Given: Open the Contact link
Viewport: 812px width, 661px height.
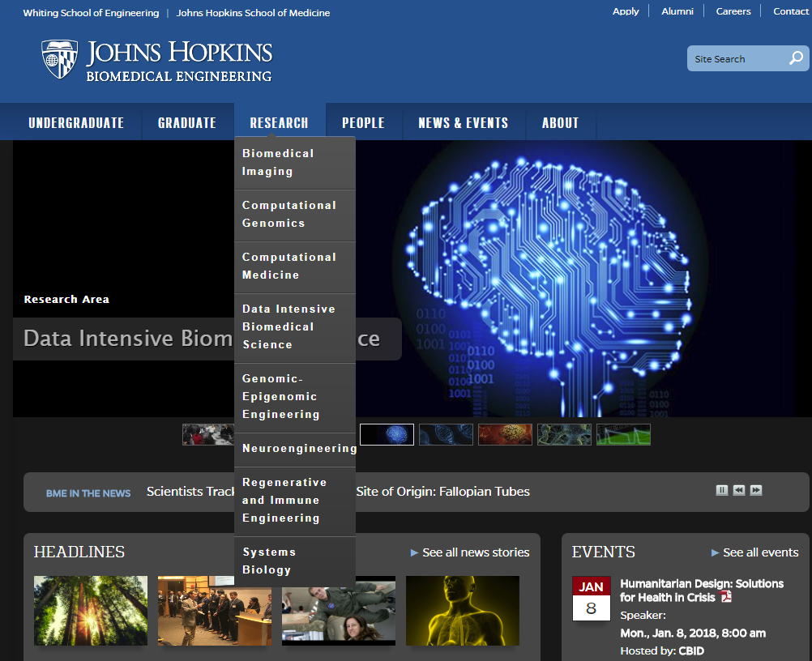Looking at the screenshot, I should pos(791,11).
